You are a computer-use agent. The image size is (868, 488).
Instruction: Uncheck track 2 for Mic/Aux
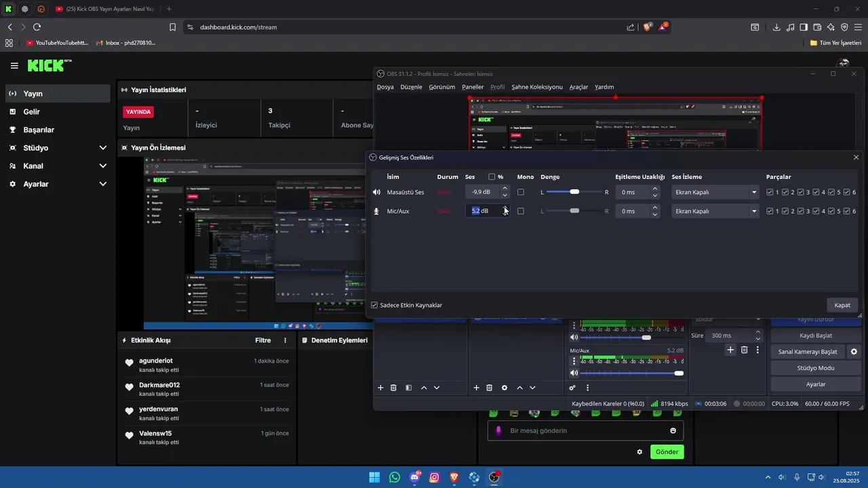coord(785,211)
